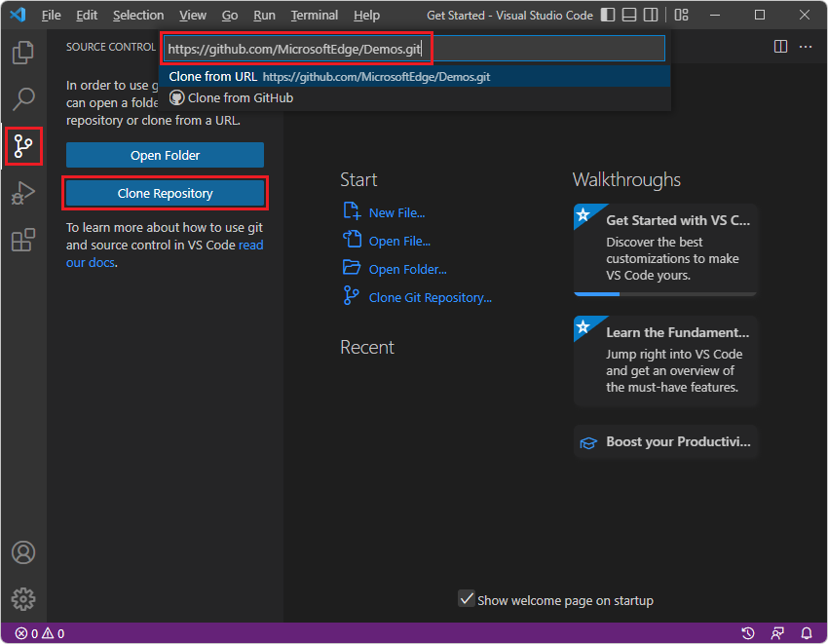Open More Actions via the ellipsis at top right
The image size is (828, 644).
(806, 46)
